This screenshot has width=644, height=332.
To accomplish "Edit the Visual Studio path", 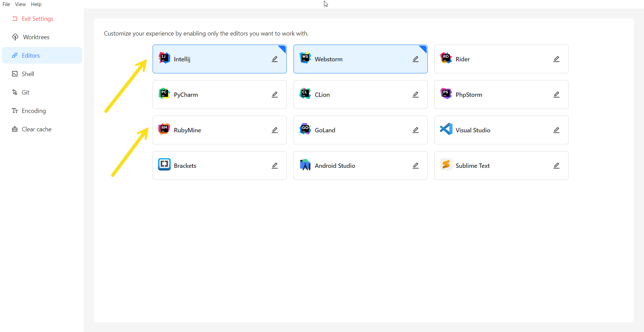I will click(556, 130).
